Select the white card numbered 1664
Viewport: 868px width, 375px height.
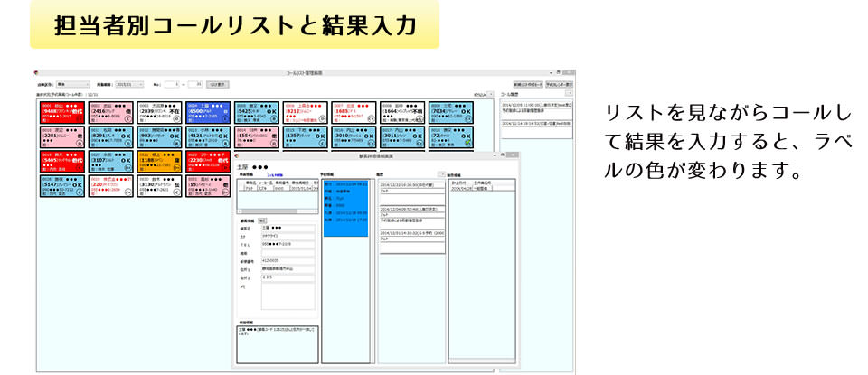coord(402,112)
